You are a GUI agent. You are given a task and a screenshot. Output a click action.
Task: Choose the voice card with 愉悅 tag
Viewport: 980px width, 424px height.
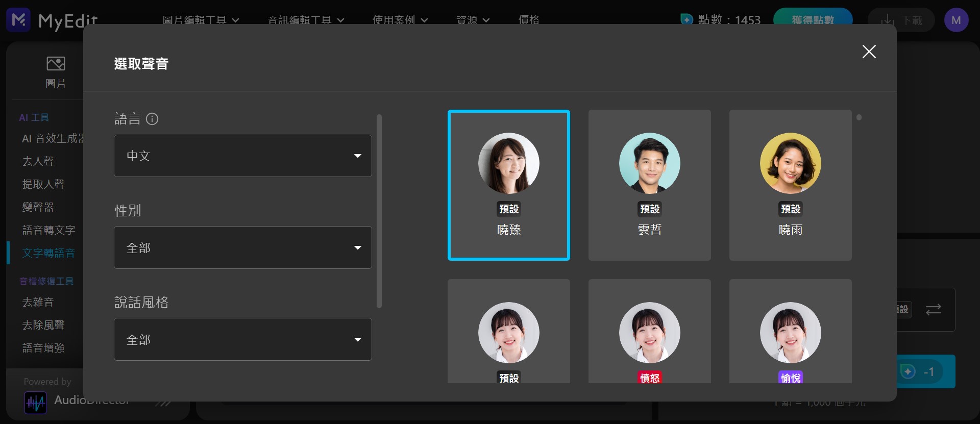[791, 331]
